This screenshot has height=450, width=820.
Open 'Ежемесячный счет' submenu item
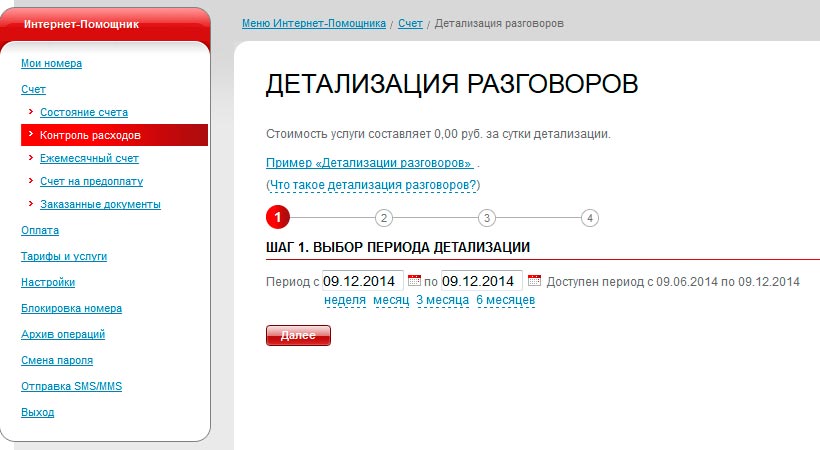click(89, 159)
